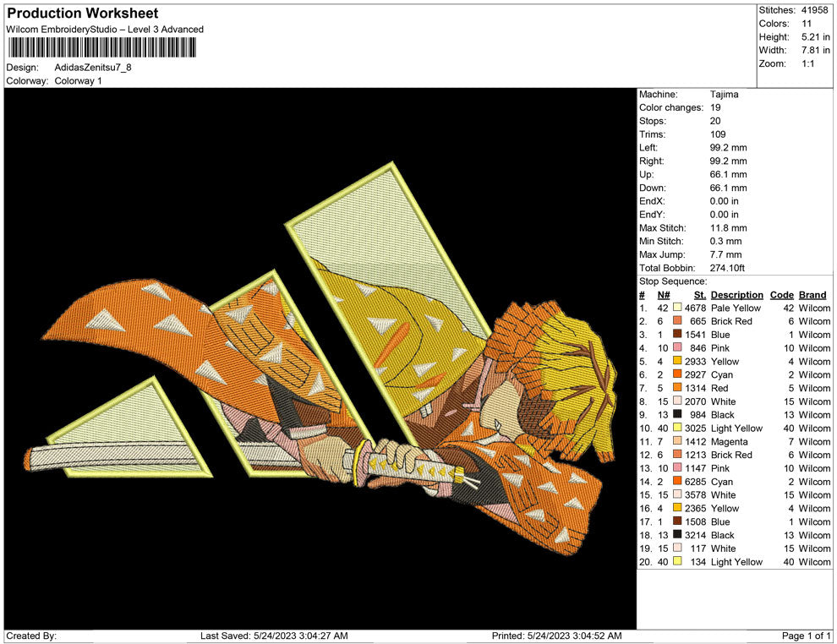
Task: Select the Stops value '20'
Action: point(715,121)
